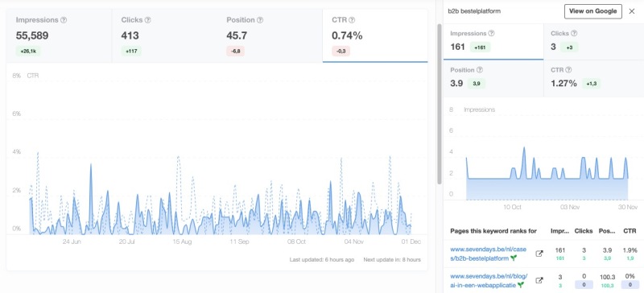
Task: Click the 'b2b bestelplatform' keyword title
Action: coord(474,11)
